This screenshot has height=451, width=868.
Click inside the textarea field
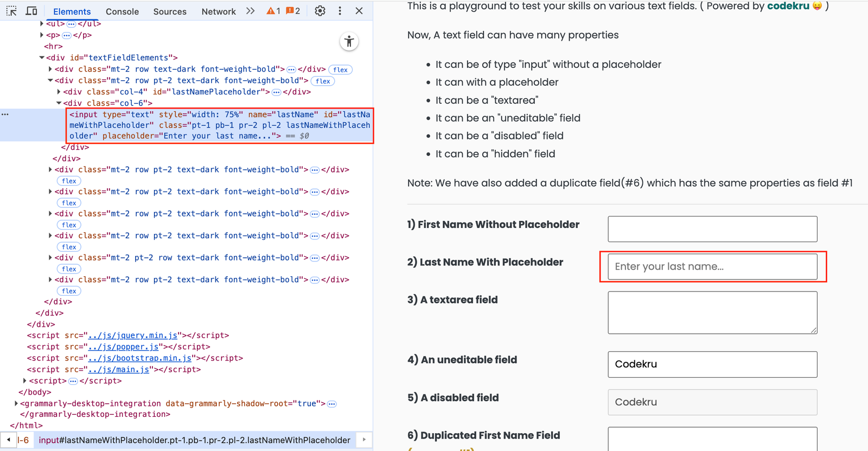coord(712,313)
